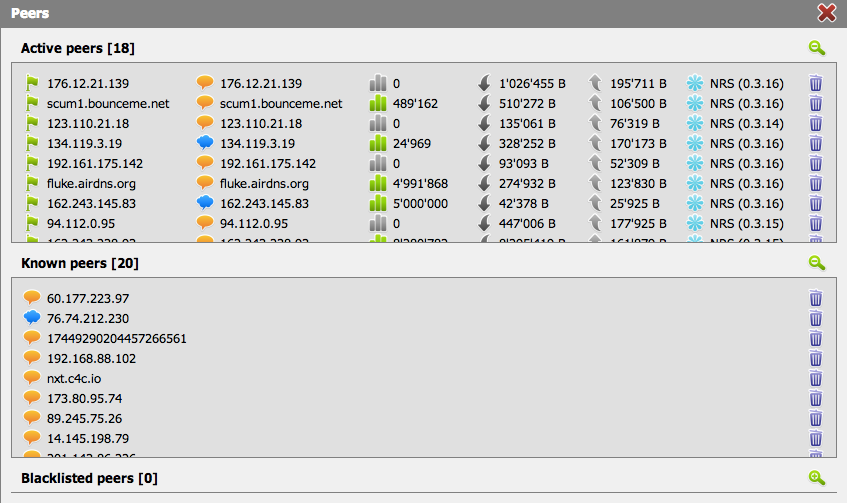This screenshot has width=847, height=503.
Task: Select known peer 192.168.88.102 text
Action: click(x=91, y=359)
